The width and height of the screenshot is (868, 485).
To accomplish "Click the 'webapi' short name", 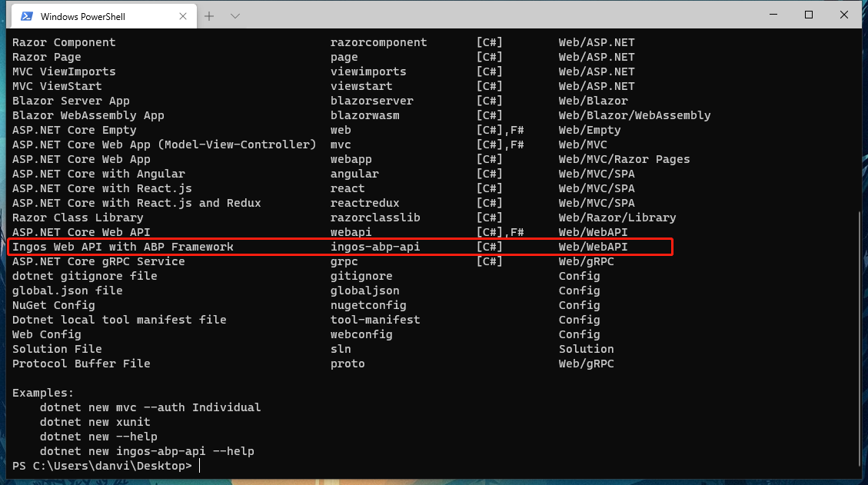I will (351, 232).
